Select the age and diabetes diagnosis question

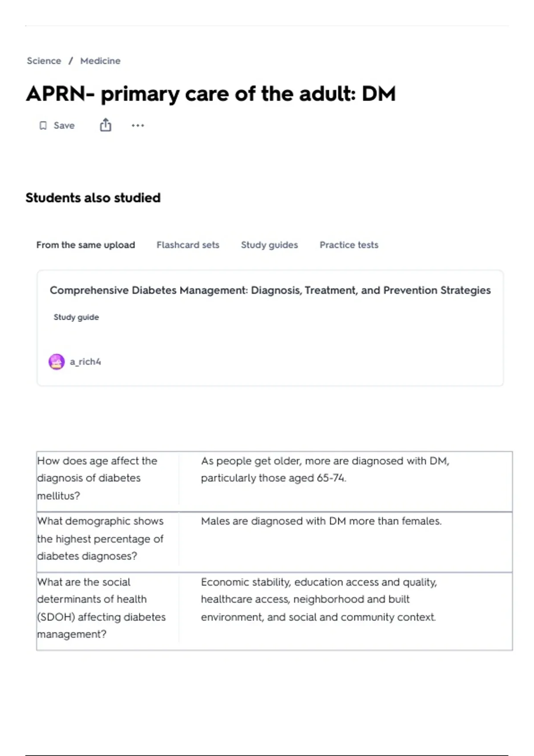(x=97, y=479)
